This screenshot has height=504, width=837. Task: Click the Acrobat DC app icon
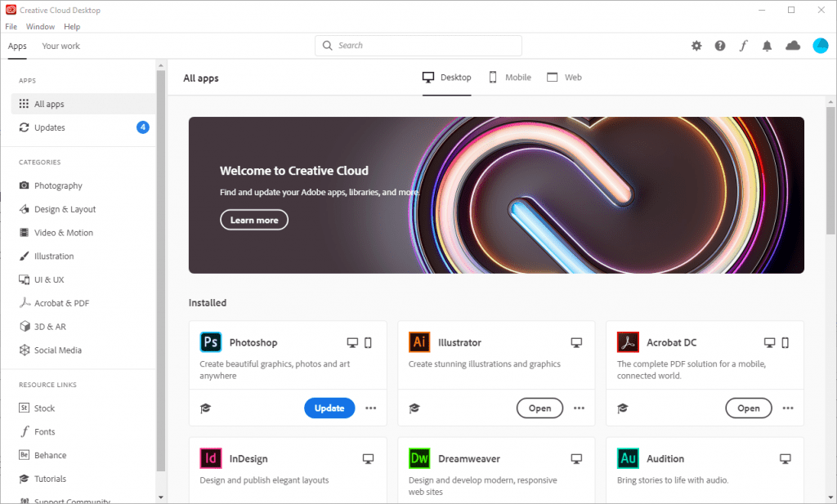click(629, 342)
